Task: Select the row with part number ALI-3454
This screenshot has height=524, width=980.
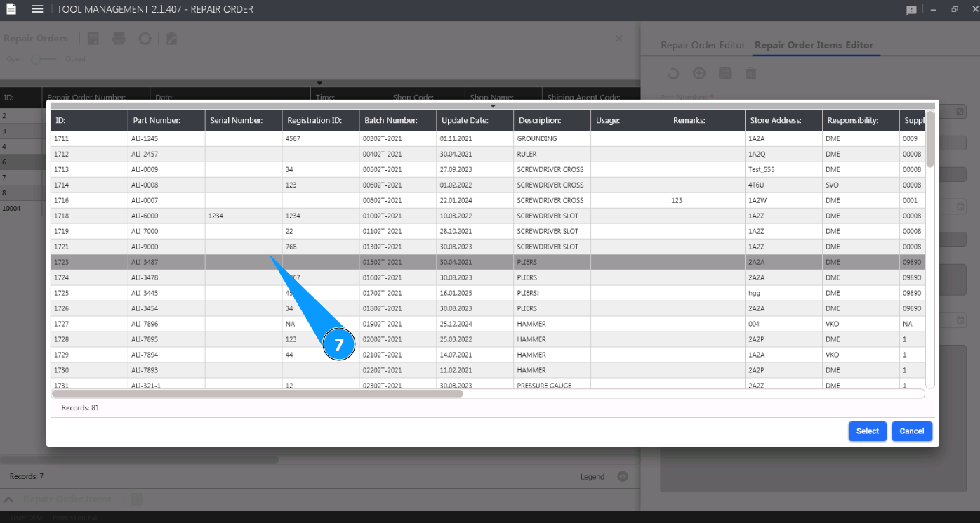Action: click(488, 309)
